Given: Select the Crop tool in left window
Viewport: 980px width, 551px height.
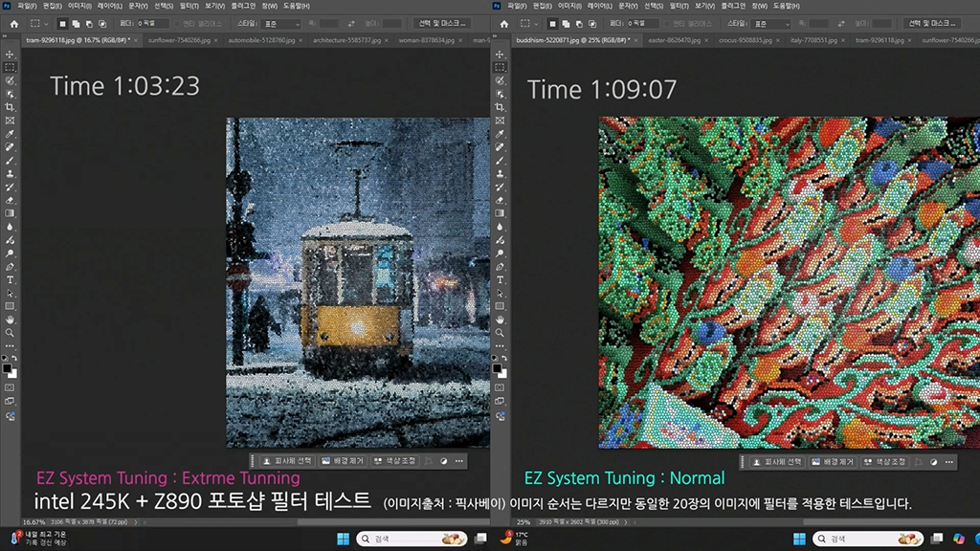Looking at the screenshot, I should pos(10,107).
